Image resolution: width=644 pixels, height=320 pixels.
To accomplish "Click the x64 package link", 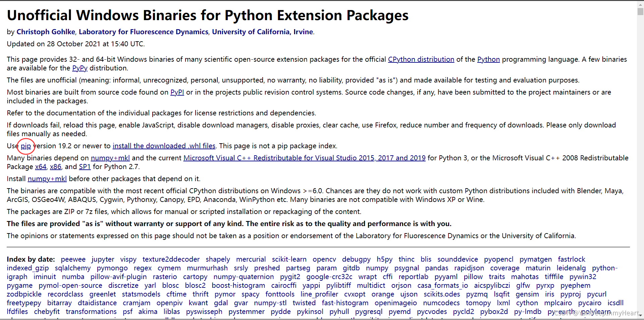I will 41,167.
